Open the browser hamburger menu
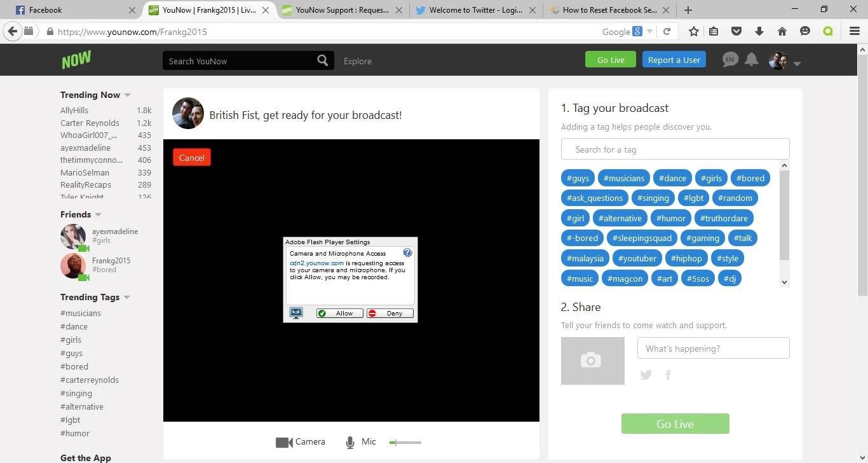The width and height of the screenshot is (868, 463). 855,31
